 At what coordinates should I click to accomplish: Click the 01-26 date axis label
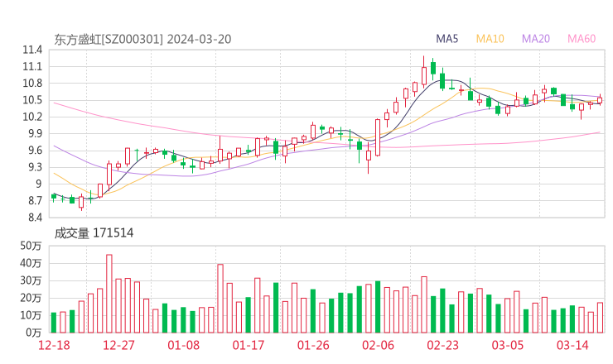[313, 345]
